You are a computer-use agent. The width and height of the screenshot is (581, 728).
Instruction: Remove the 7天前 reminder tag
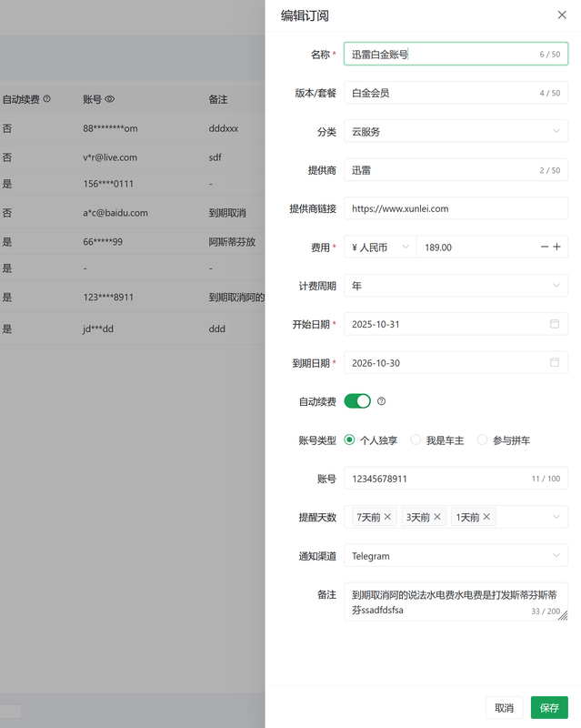click(x=387, y=517)
